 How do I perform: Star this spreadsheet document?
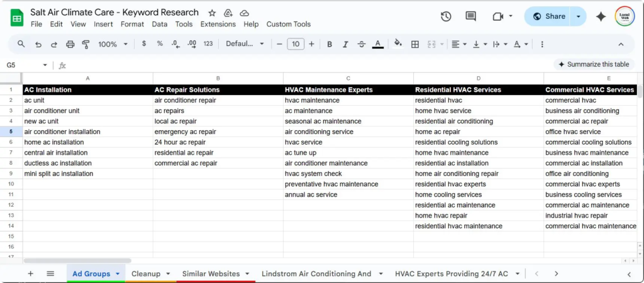(212, 13)
